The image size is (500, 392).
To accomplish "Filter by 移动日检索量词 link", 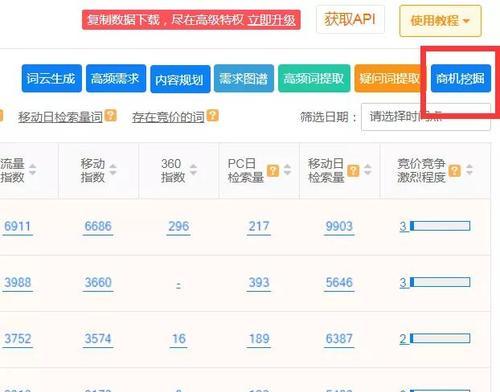I will point(60,117).
